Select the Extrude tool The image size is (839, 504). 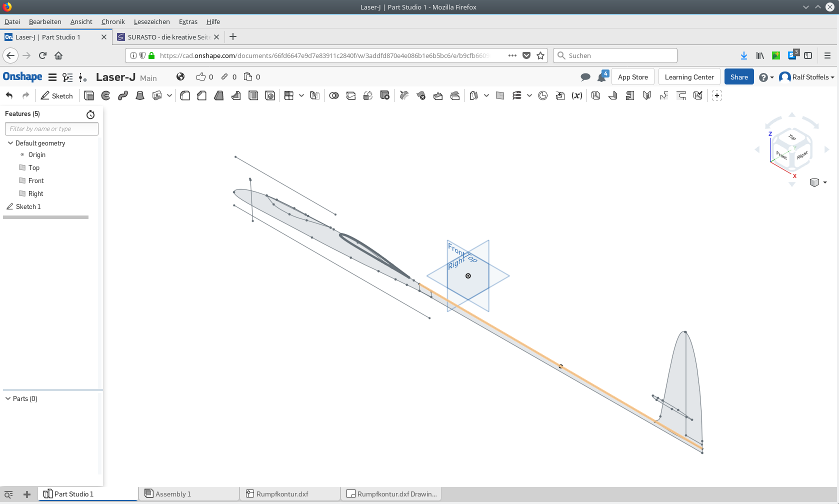[x=89, y=95]
